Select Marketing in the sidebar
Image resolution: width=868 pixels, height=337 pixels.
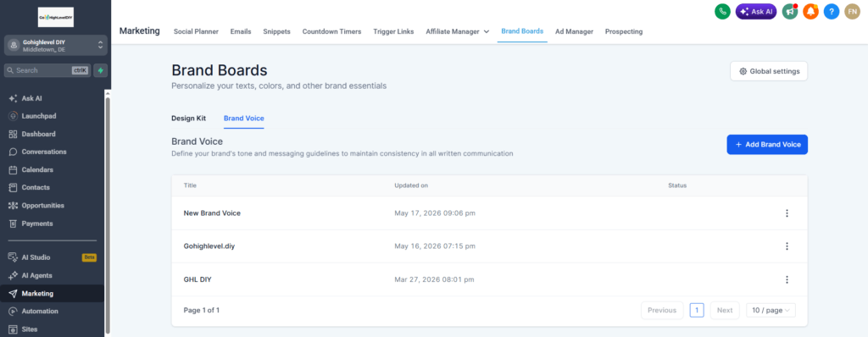tap(52, 293)
